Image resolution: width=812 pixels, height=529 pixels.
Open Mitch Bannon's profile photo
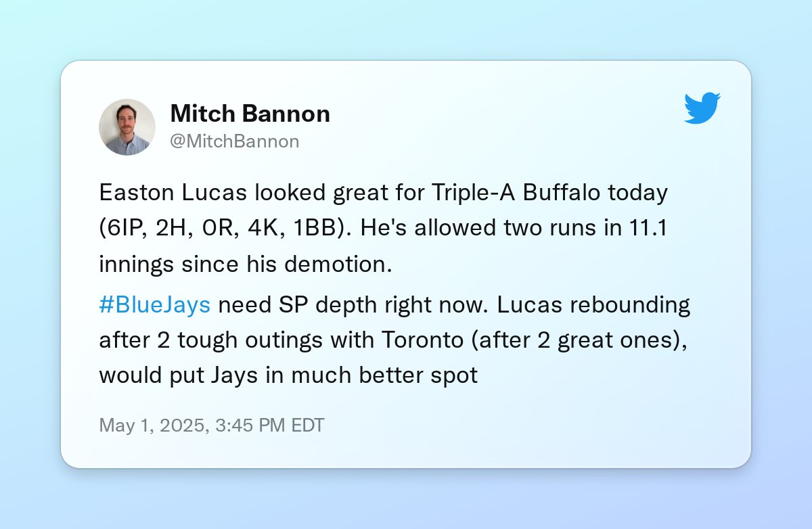coord(127,127)
